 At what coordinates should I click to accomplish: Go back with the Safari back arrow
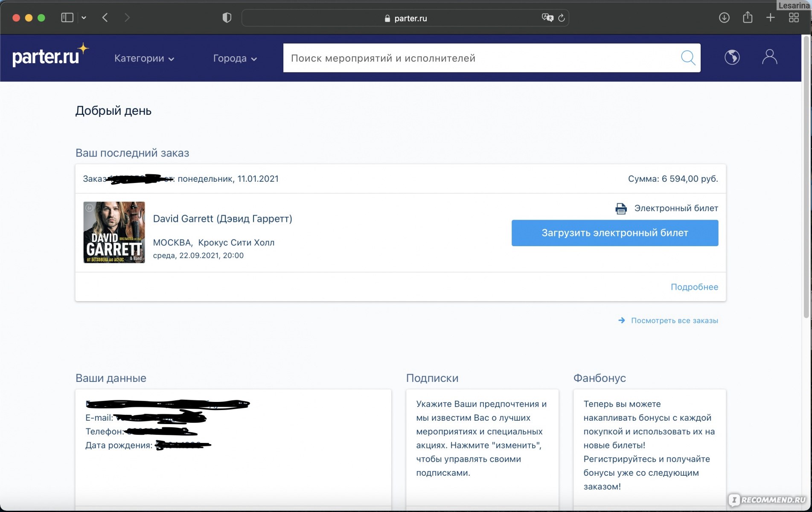(x=105, y=18)
